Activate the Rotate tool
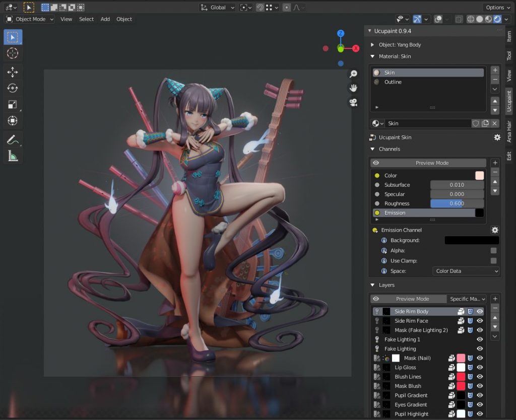The image size is (516, 420). (12, 88)
